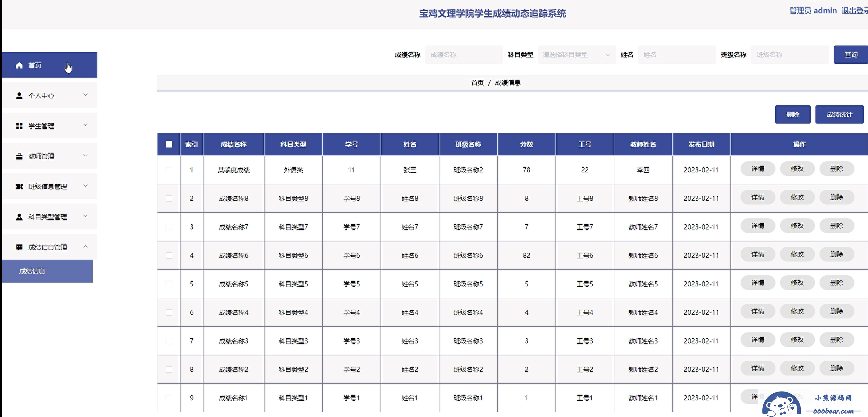The width and height of the screenshot is (868, 417).
Task: Click the grid icon beside 学生管理
Action: coord(19,126)
